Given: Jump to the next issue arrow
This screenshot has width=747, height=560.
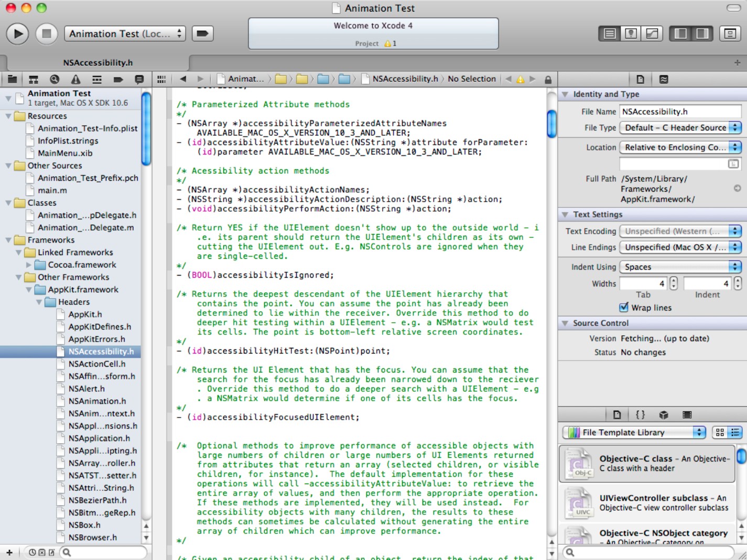Looking at the screenshot, I should 533,79.
